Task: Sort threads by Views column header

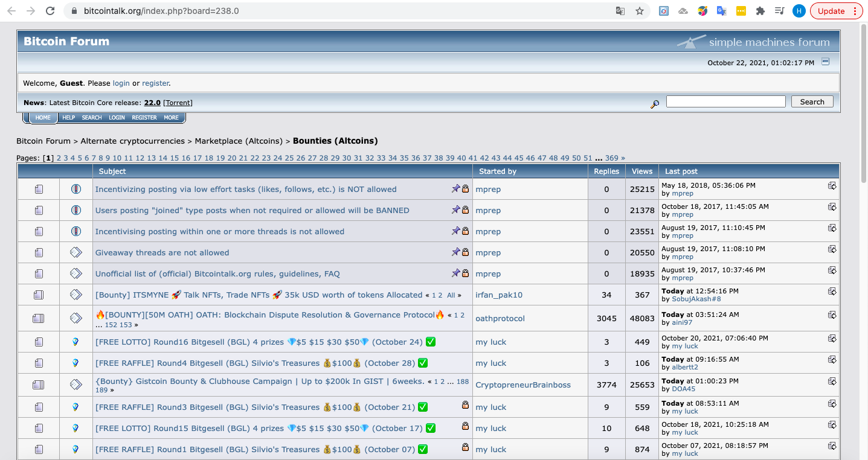Action: [x=642, y=171]
